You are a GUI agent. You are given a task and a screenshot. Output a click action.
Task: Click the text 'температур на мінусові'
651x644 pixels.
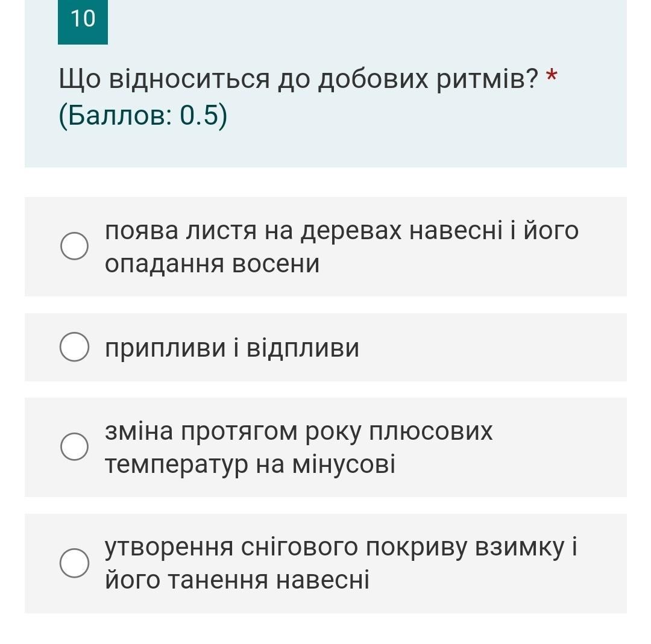click(x=250, y=464)
